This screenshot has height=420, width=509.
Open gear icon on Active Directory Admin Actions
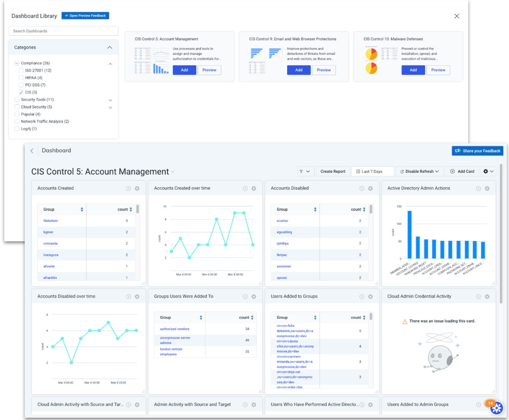pyautogui.click(x=487, y=188)
